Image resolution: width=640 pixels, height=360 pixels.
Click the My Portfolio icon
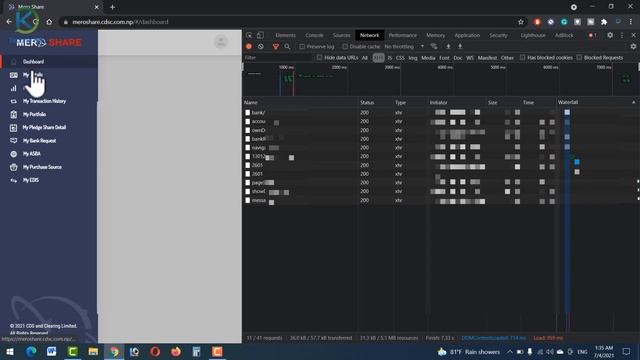point(13,114)
